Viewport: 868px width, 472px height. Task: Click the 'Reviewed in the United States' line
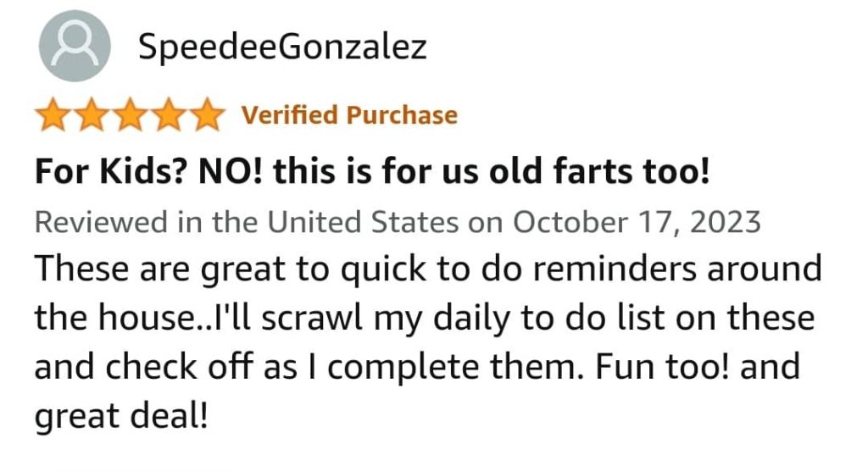(x=398, y=222)
